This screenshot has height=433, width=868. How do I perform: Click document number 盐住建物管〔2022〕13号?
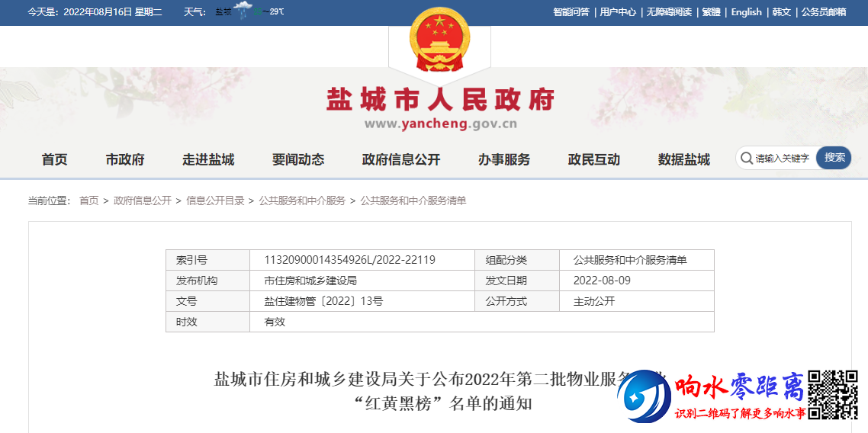tap(324, 301)
